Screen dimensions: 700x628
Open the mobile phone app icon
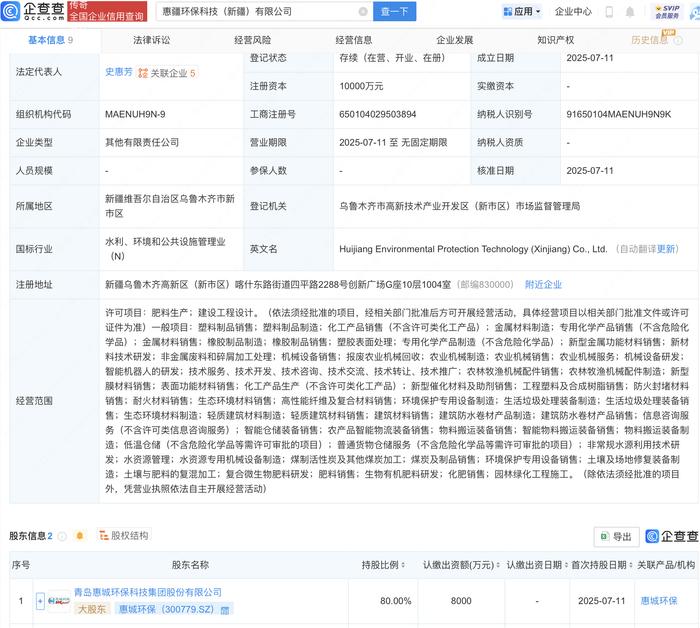click(x=609, y=12)
